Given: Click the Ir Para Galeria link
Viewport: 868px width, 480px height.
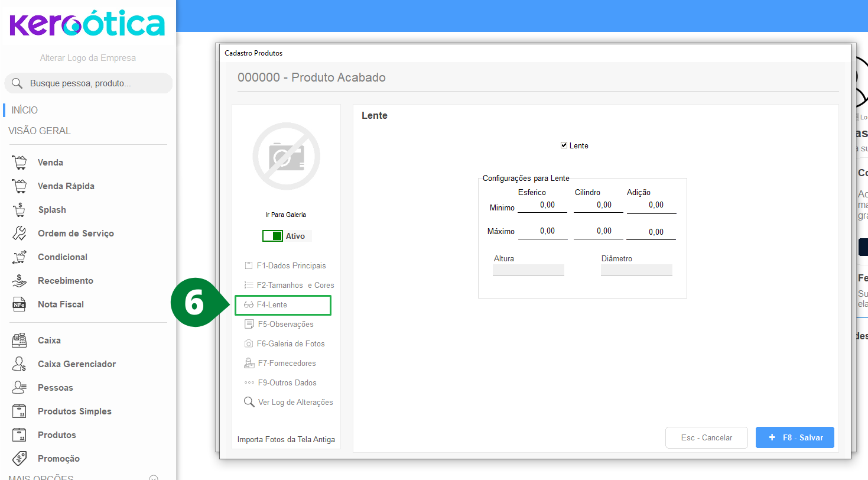Looking at the screenshot, I should click(x=286, y=215).
